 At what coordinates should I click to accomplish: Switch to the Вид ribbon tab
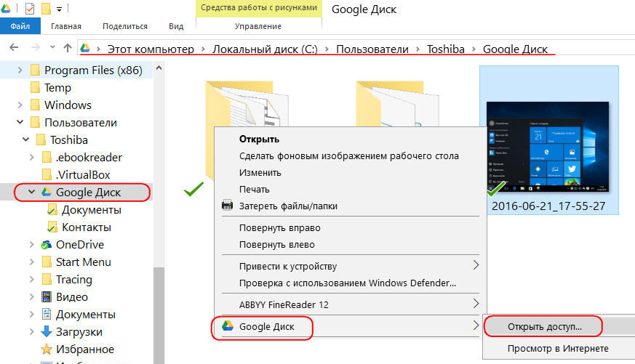(176, 26)
